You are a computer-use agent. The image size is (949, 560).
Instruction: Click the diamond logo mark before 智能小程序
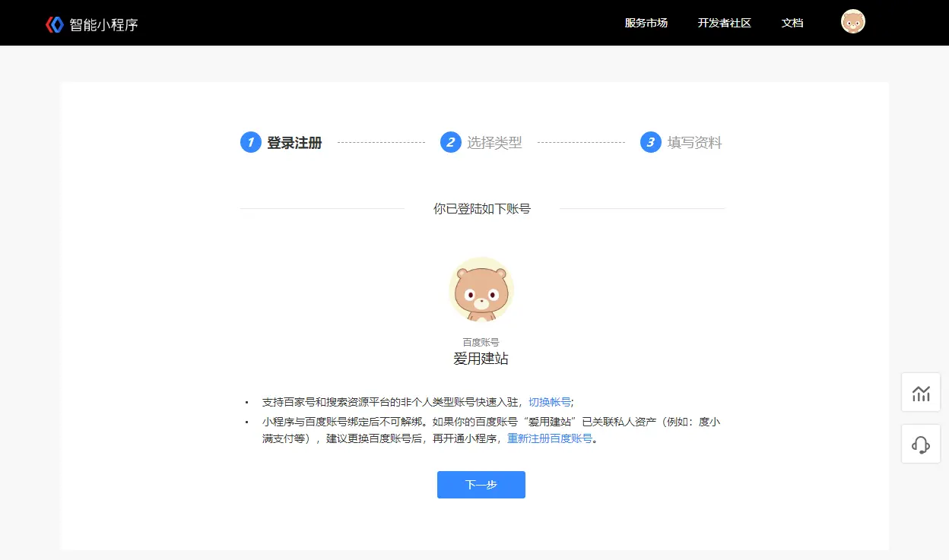click(x=53, y=22)
